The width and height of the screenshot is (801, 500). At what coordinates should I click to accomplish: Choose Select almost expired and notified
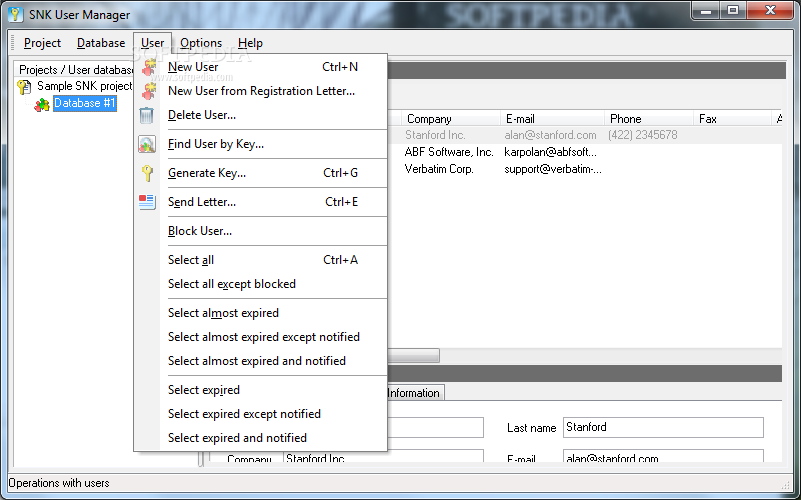coord(261,361)
